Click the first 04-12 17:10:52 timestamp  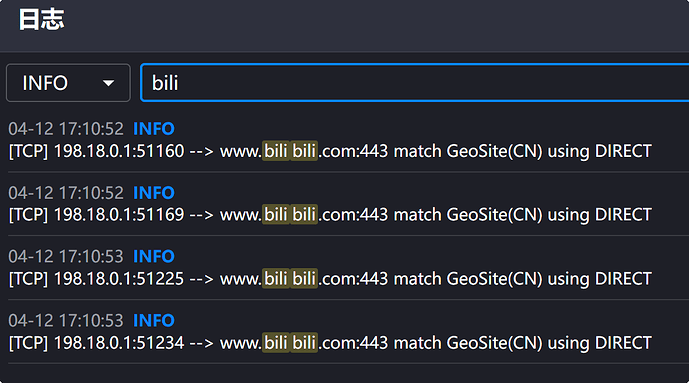[66, 129]
